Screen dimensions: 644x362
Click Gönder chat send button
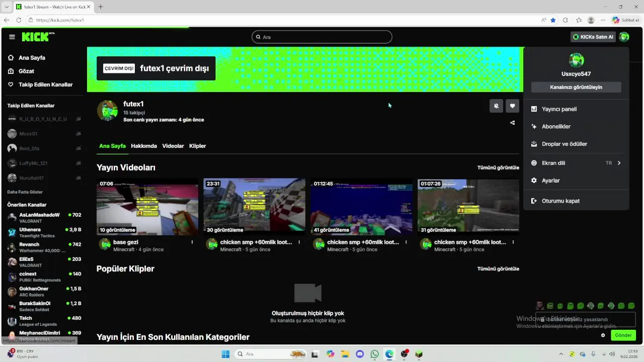click(x=623, y=335)
